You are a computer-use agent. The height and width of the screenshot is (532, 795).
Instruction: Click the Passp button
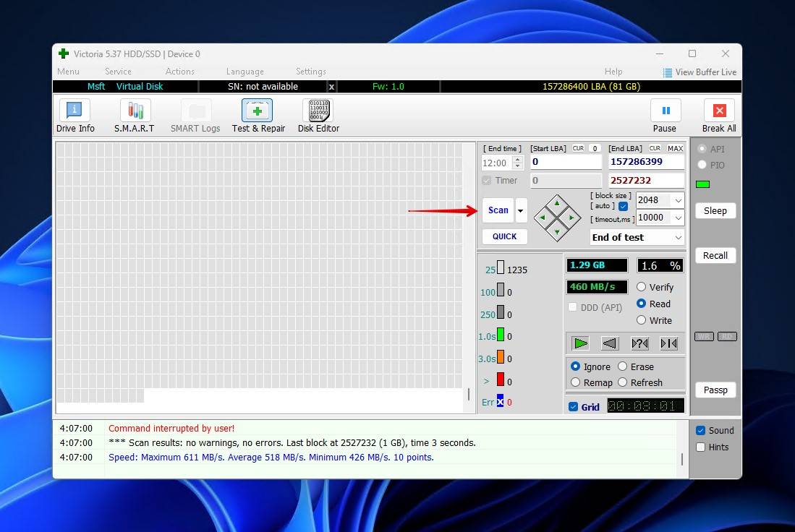coord(715,390)
